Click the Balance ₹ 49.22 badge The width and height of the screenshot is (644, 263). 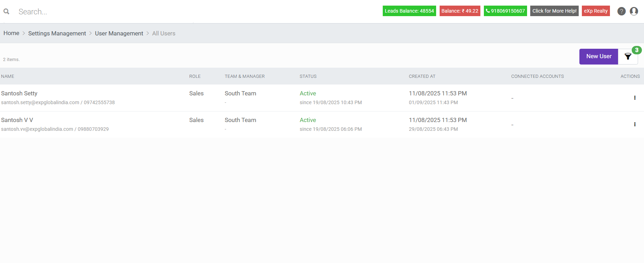click(x=460, y=11)
